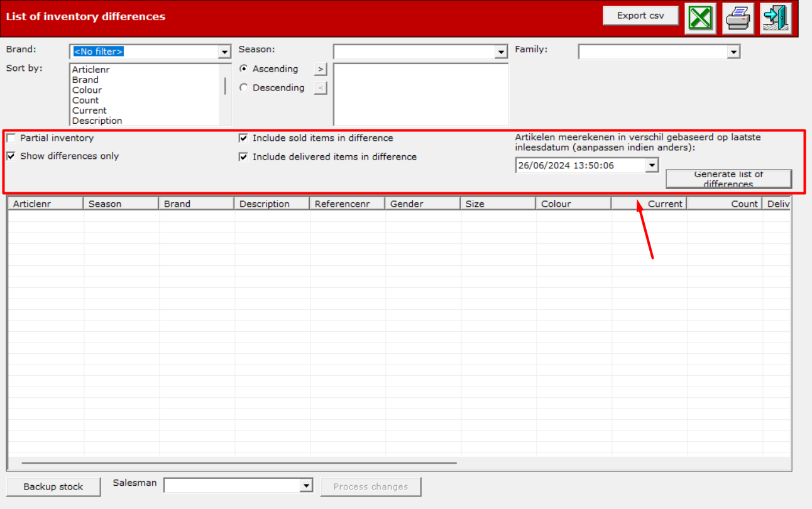
Task: Click the Count column header in the table
Action: (x=724, y=204)
